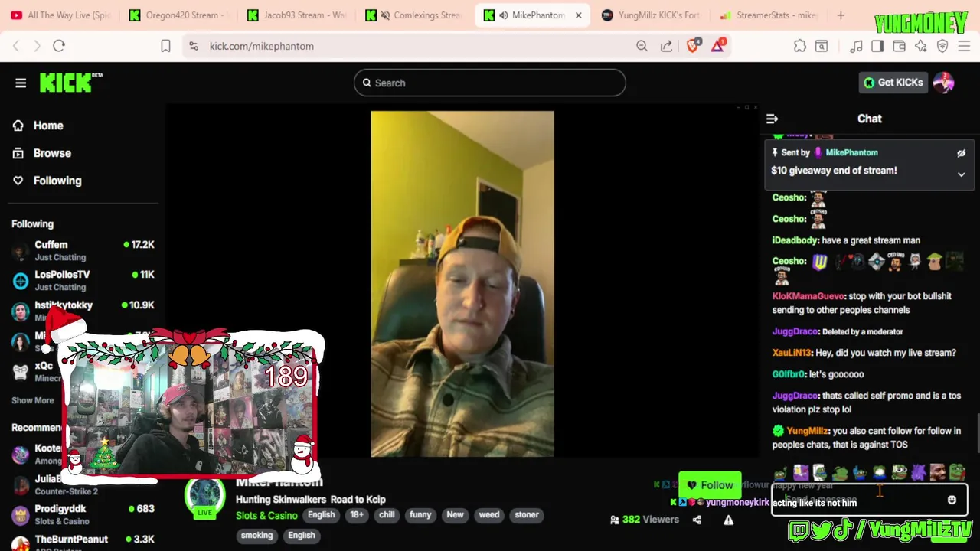Toggle the browser sidebar panel icon

[877, 46]
